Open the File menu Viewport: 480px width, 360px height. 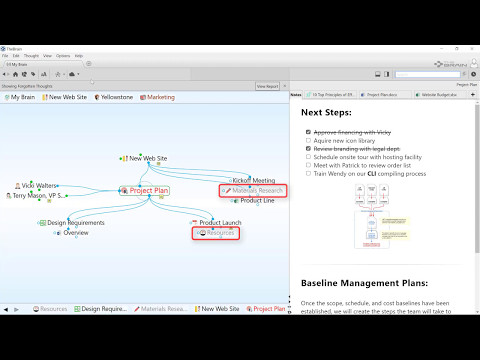[x=5, y=56]
